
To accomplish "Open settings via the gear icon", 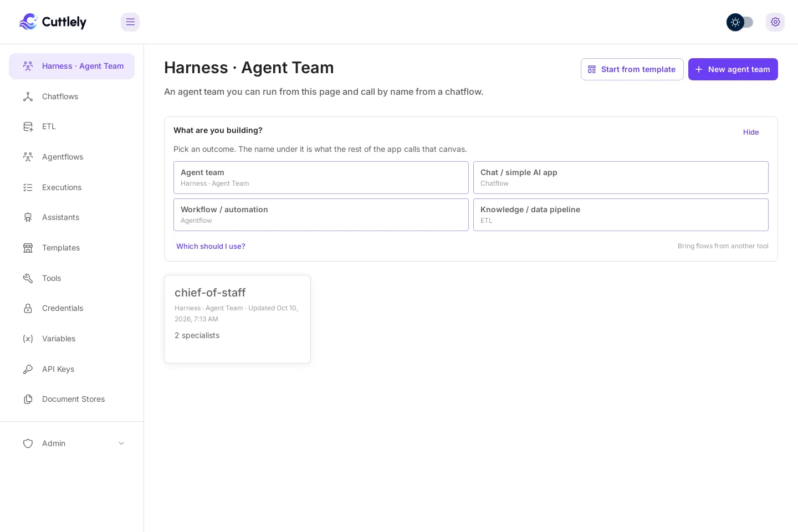I will pyautogui.click(x=775, y=22).
